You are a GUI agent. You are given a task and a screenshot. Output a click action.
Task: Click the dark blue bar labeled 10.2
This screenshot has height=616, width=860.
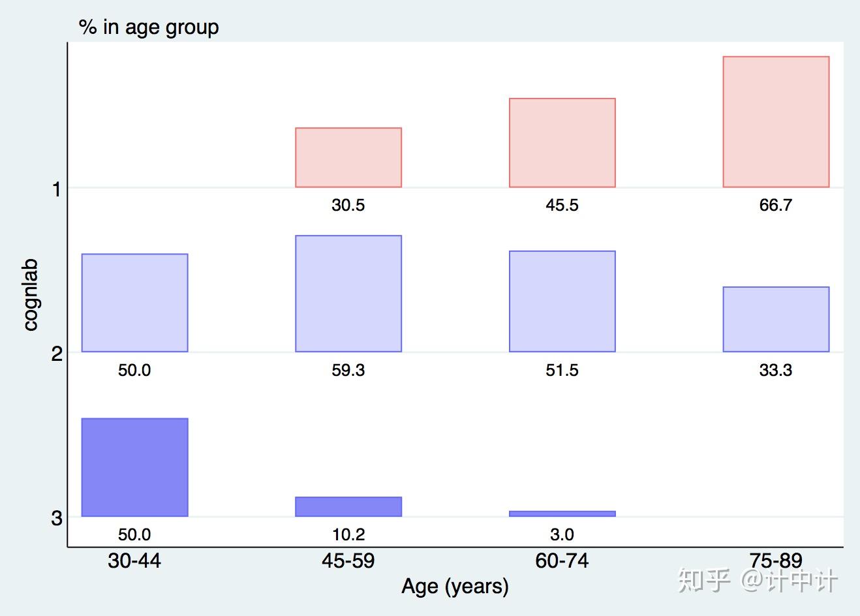(348, 506)
